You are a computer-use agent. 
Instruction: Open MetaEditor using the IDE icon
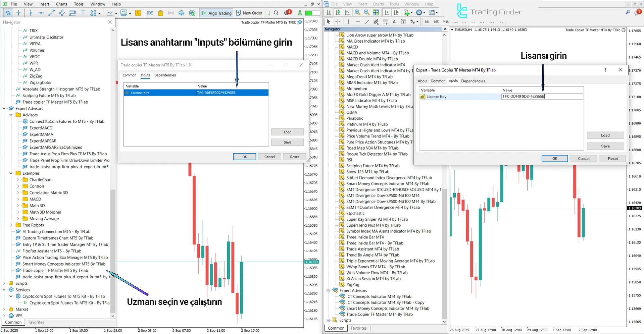[x=150, y=13]
